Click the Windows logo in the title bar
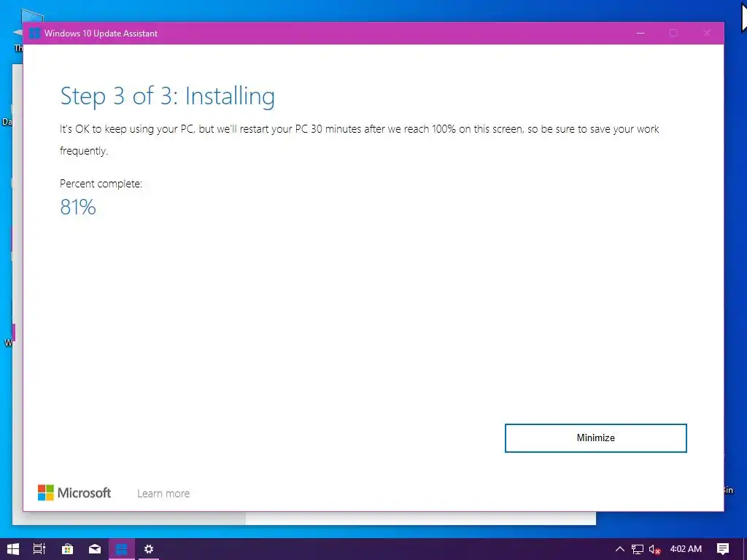This screenshot has width=747, height=560. tap(34, 34)
